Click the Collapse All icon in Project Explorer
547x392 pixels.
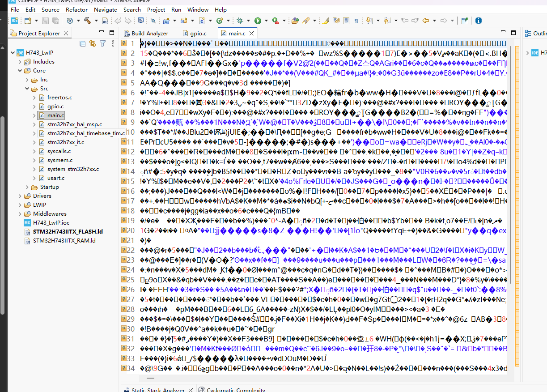coord(82,43)
